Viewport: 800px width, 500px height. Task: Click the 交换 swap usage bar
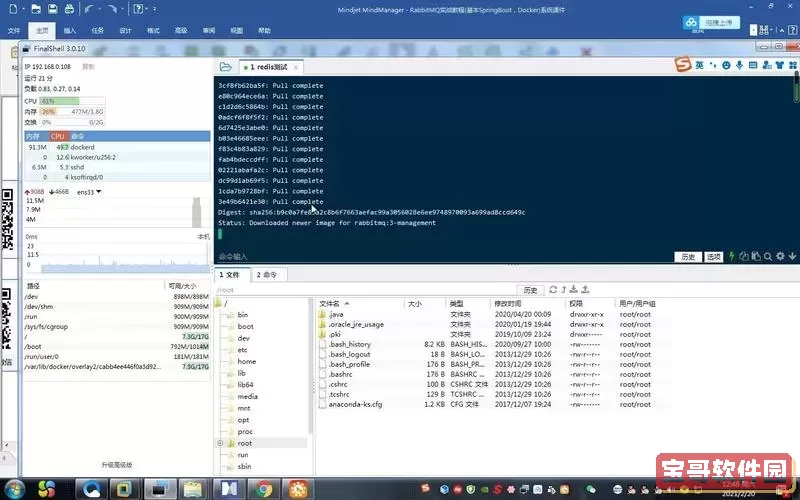click(72, 122)
